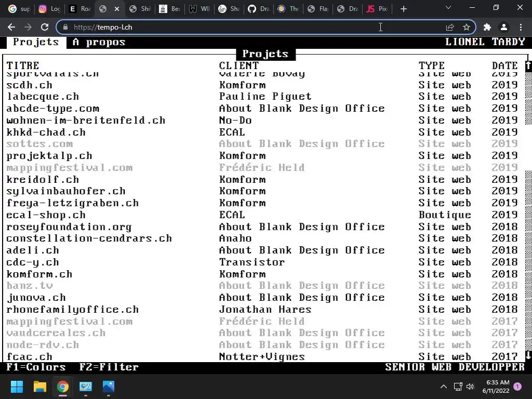Sort by the TYPE column header
Image resolution: width=532 pixels, height=399 pixels.
(x=432, y=65)
